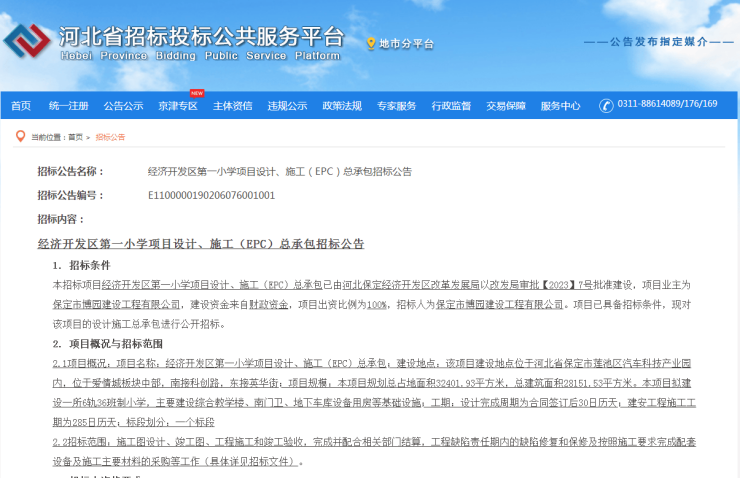The image size is (740, 478).
Task: Go to 交易保障 menu item
Action: tap(506, 106)
